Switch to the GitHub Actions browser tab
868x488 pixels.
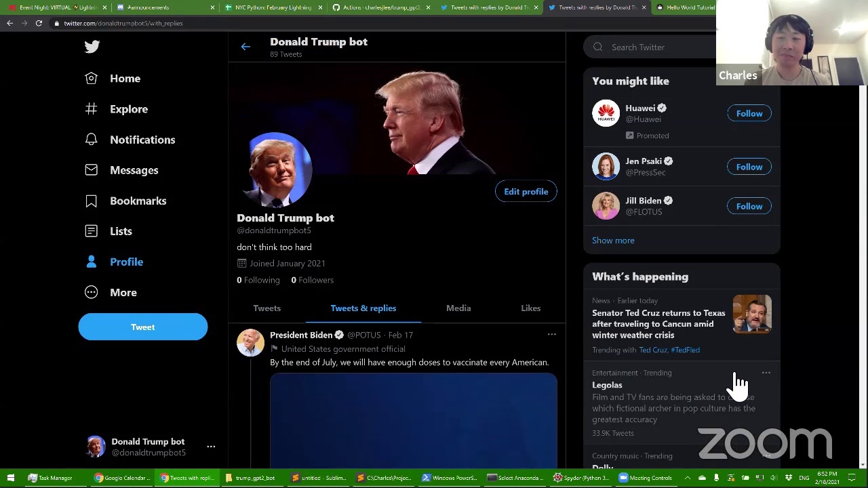pyautogui.click(x=380, y=7)
